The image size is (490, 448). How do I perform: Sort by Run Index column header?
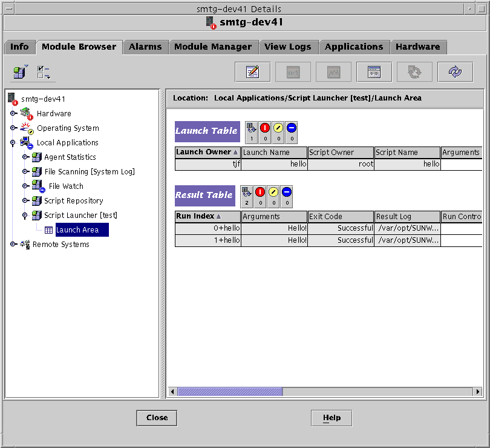tap(208, 217)
